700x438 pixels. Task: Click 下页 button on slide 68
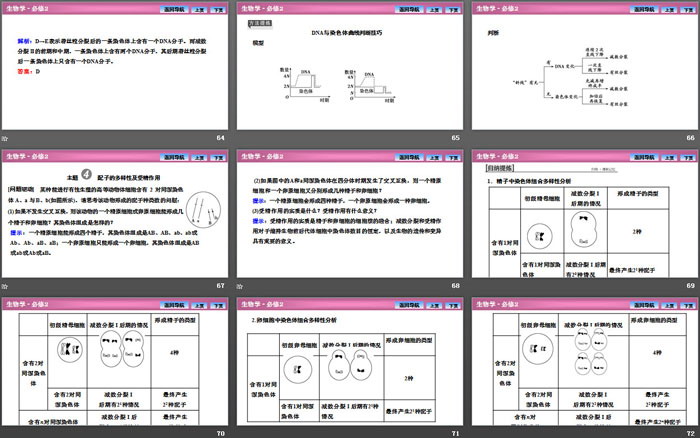click(x=453, y=157)
